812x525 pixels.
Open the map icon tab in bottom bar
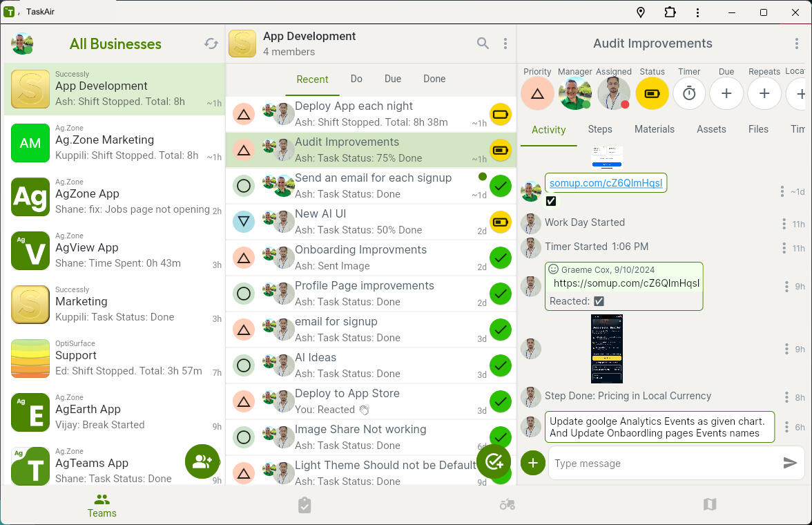tap(710, 505)
